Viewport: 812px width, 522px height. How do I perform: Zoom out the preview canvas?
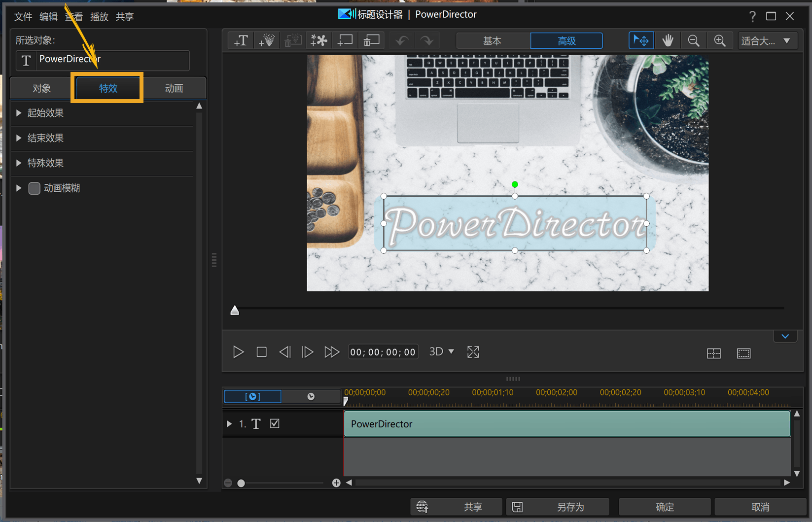693,40
